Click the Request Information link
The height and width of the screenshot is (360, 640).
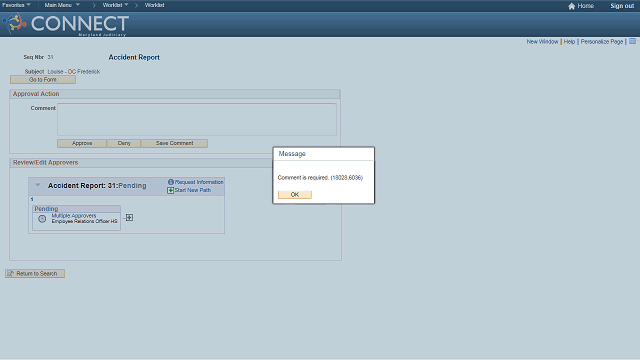pyautogui.click(x=199, y=182)
